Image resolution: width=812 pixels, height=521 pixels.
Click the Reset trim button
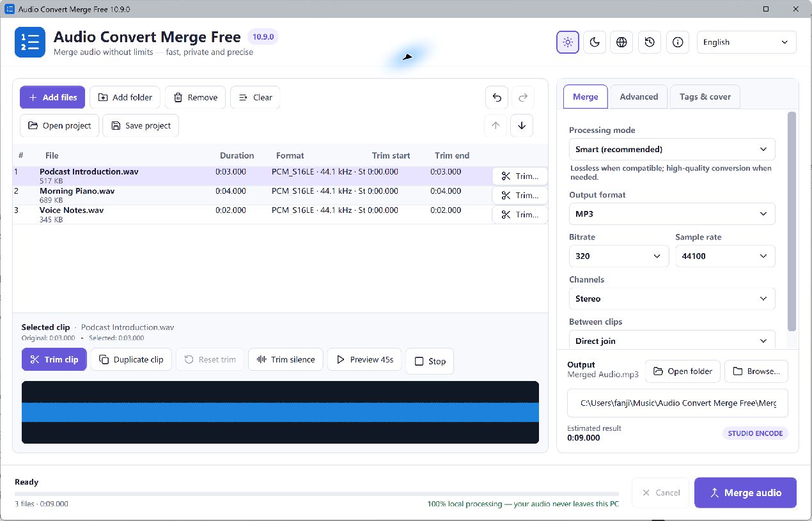click(x=210, y=359)
